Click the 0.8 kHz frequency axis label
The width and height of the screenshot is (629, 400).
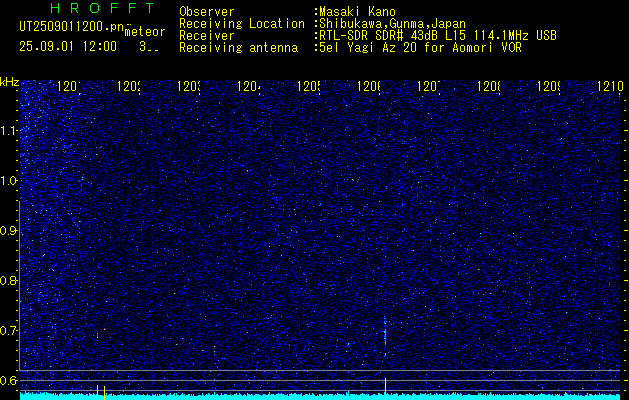pos(9,280)
